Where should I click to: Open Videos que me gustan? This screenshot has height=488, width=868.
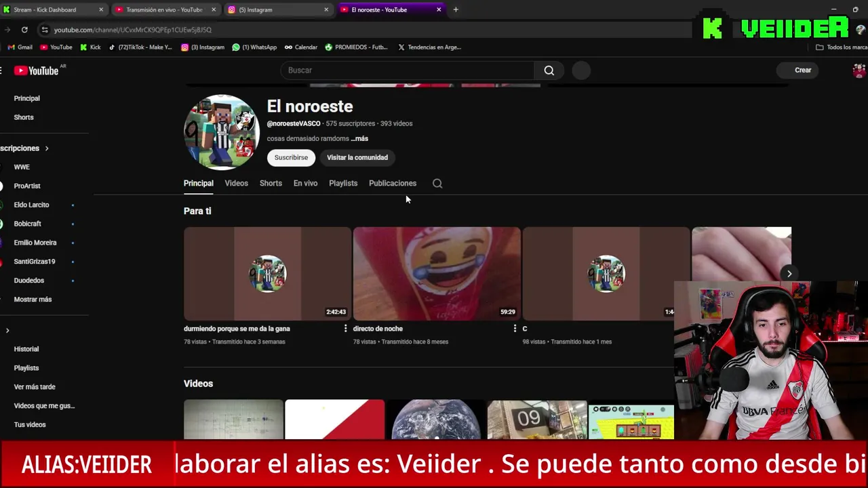pyautogui.click(x=44, y=406)
